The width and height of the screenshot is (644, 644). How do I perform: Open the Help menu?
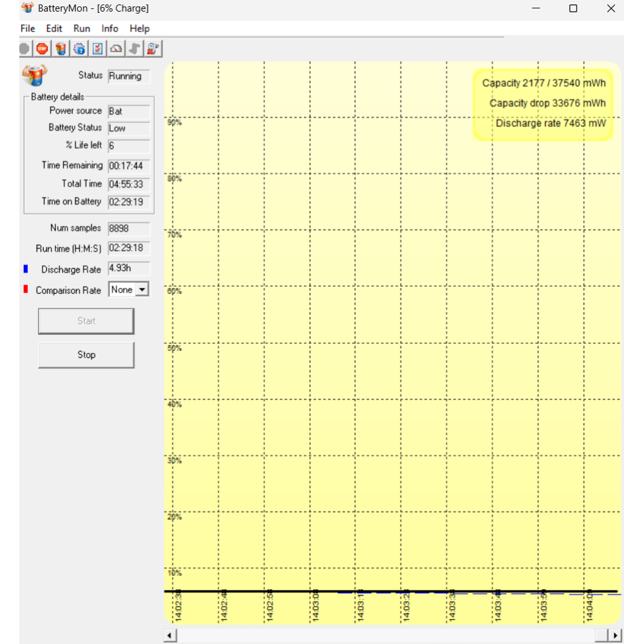pos(139,28)
